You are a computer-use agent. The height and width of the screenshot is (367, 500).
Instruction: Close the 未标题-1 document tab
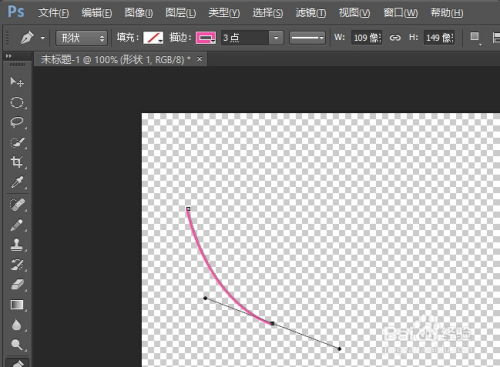199,59
